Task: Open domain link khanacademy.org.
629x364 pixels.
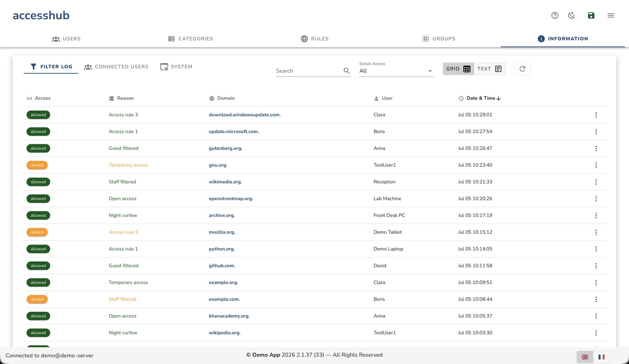Action: click(229, 316)
